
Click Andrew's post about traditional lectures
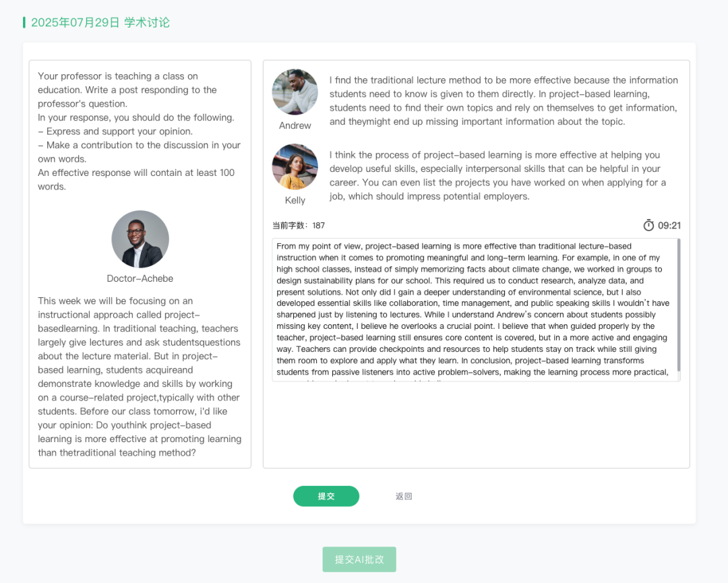pos(504,101)
